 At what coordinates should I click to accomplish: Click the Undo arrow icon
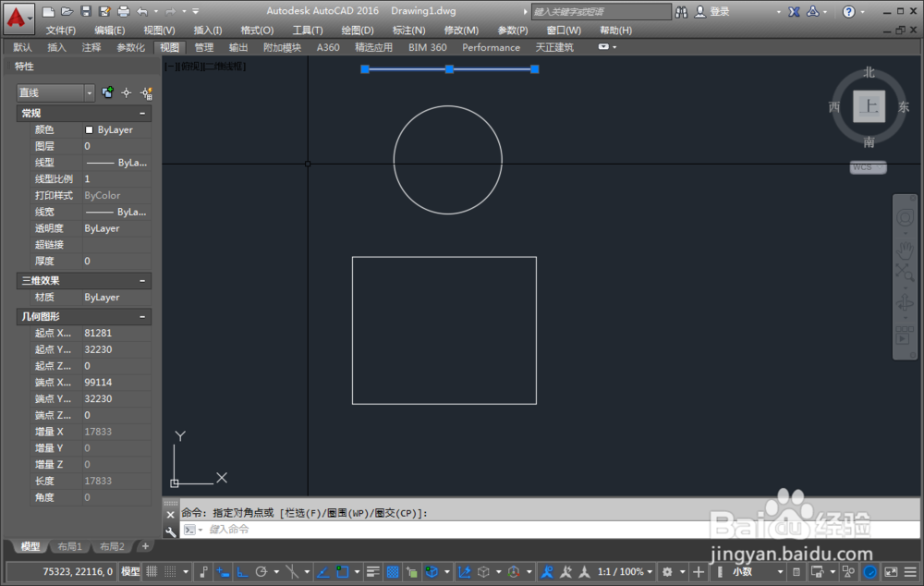pos(142,11)
